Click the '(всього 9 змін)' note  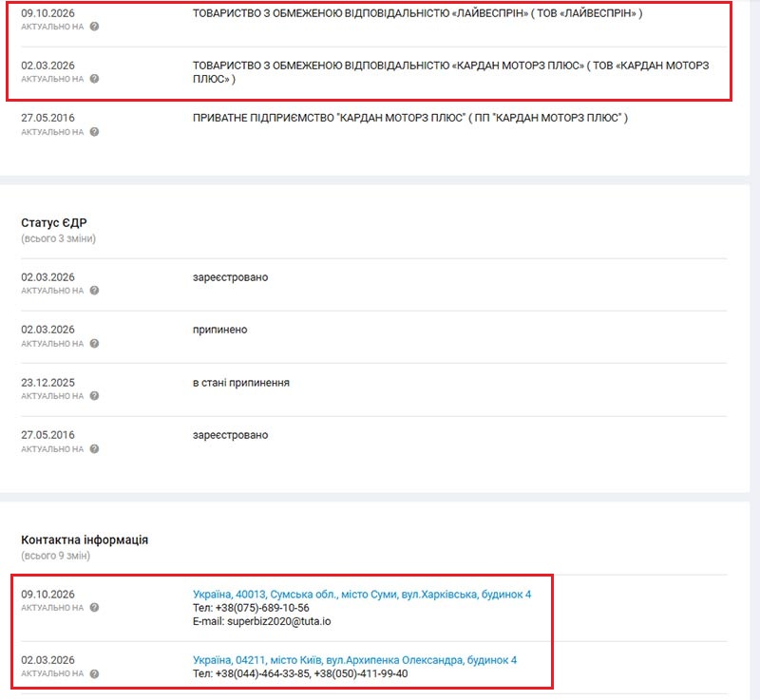coord(55,556)
